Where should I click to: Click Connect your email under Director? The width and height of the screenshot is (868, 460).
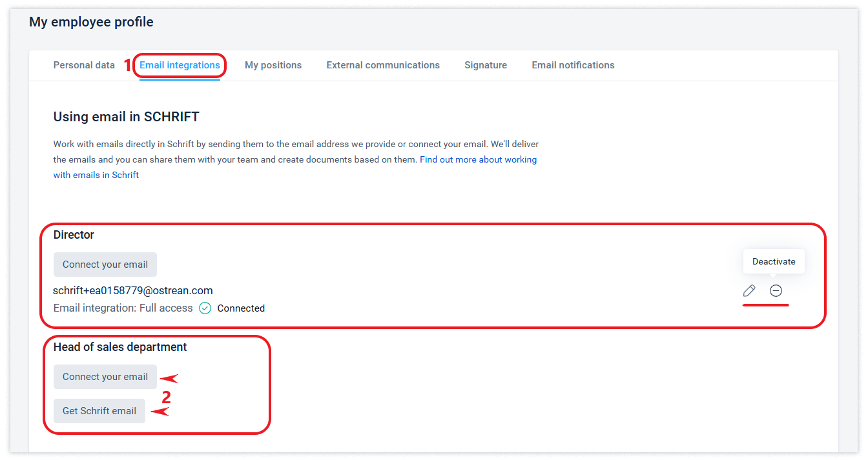tap(105, 265)
